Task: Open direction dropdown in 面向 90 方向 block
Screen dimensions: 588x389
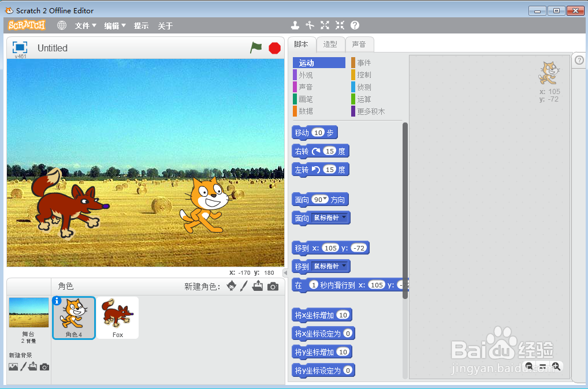Action: point(325,199)
